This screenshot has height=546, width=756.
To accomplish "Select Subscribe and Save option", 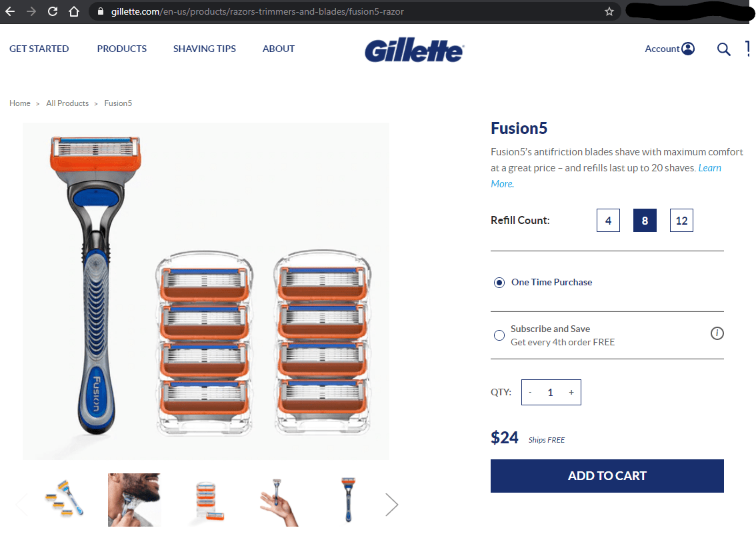I will [x=499, y=335].
